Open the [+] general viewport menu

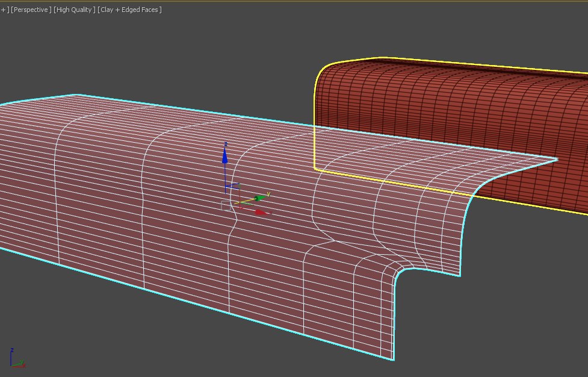[5, 10]
